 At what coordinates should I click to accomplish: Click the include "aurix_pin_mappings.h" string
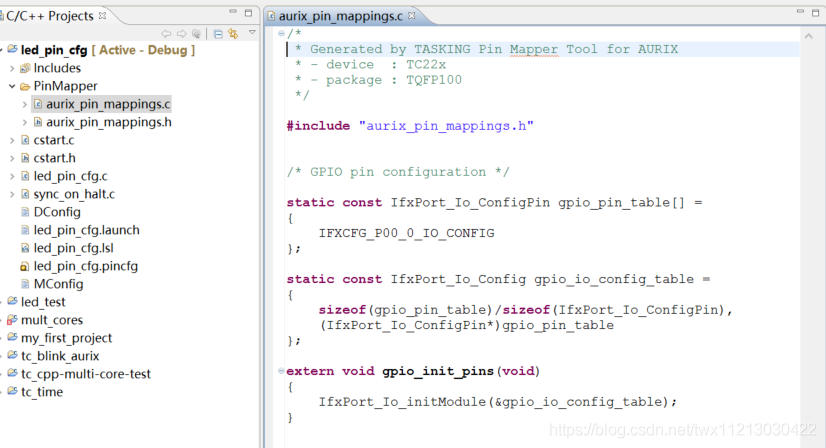point(446,126)
